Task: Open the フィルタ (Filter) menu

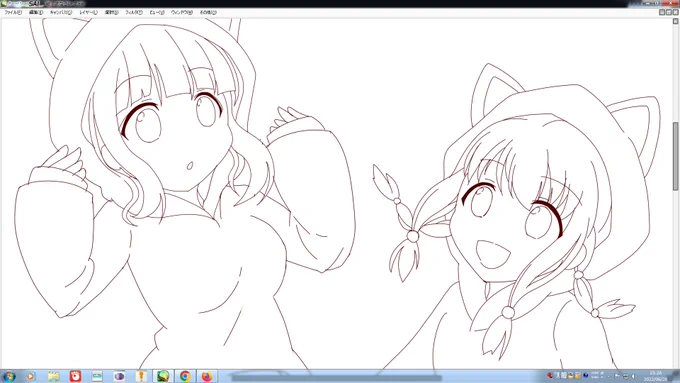Action: pyautogui.click(x=134, y=13)
